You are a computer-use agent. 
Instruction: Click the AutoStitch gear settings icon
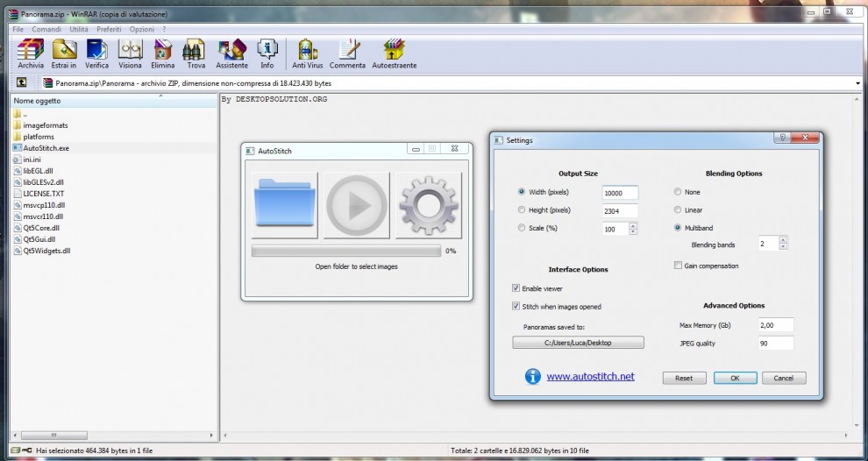[x=429, y=206]
